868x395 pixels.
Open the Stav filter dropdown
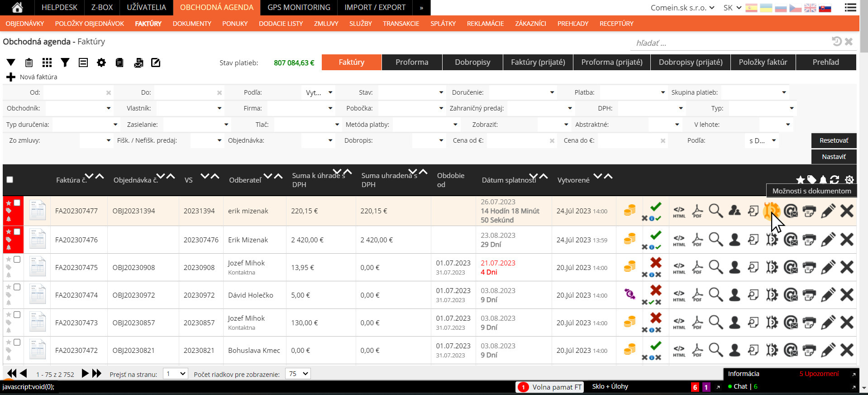pos(411,92)
